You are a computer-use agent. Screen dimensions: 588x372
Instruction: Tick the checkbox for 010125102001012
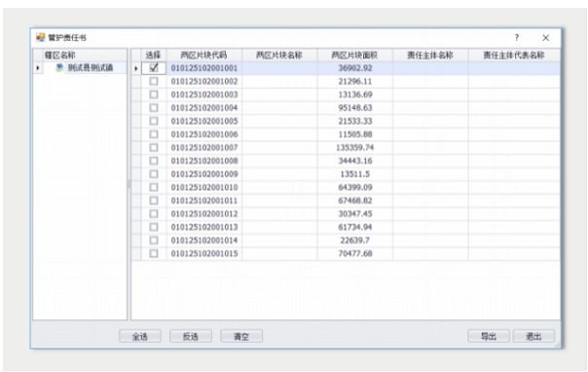click(154, 213)
